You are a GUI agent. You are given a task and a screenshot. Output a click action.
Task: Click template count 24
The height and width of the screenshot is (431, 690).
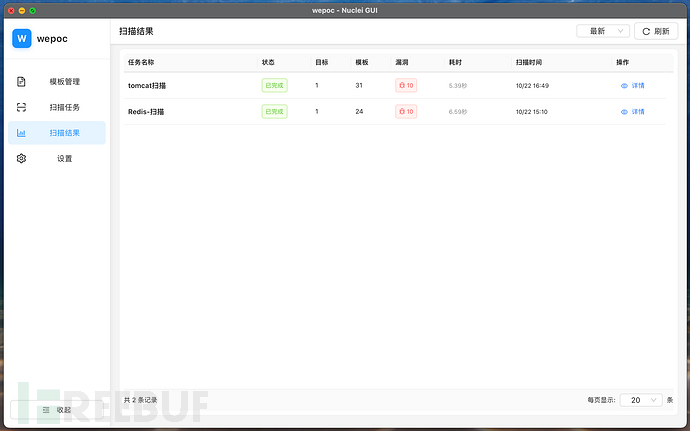click(x=360, y=111)
